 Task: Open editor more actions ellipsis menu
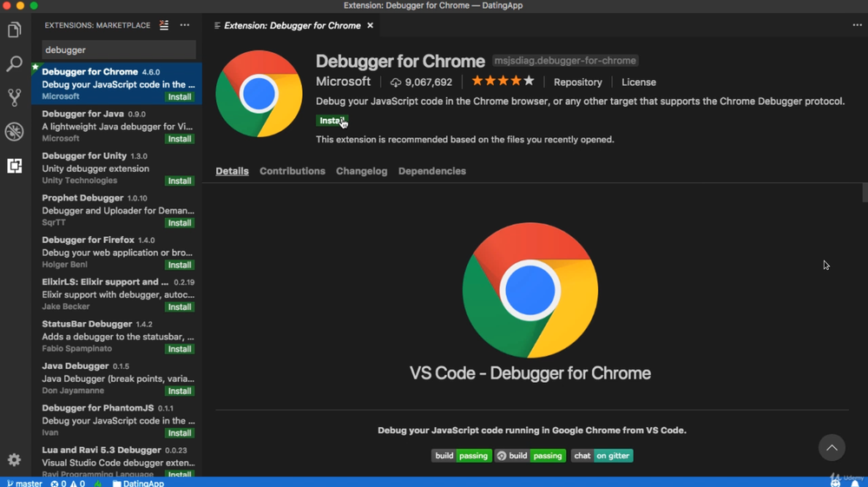point(857,25)
